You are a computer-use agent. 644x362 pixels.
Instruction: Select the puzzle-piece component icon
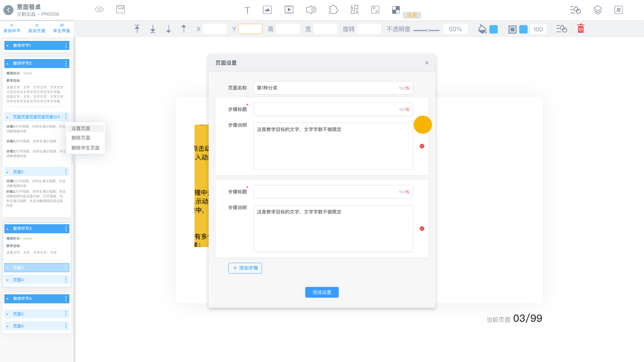coord(333,9)
